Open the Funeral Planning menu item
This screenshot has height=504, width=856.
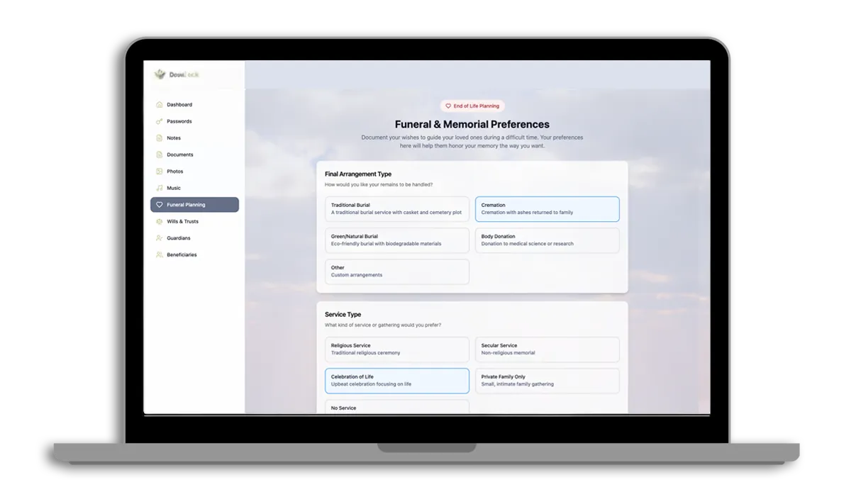point(194,205)
